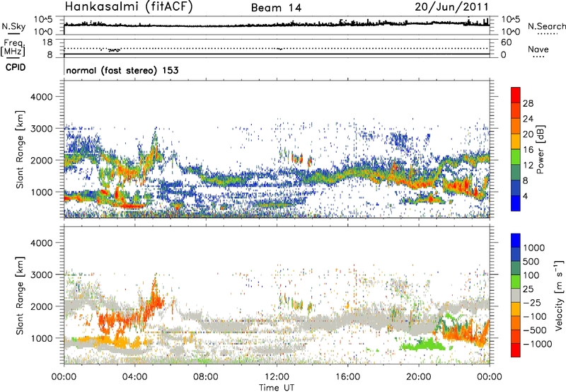The width and height of the screenshot is (566, 392).
Task: Click the '-100' Velocity colorbar value
Action: coord(535,316)
